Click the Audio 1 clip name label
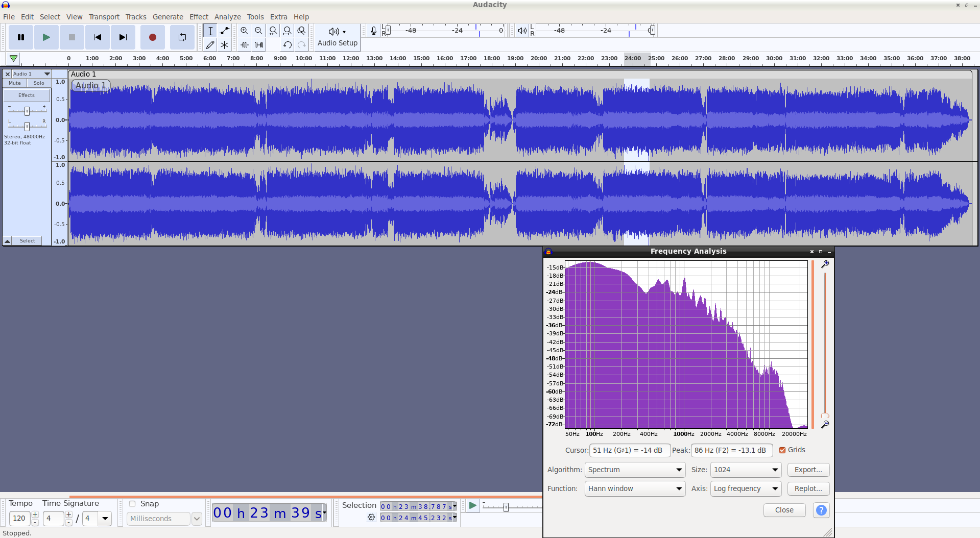The image size is (980, 538). [91, 86]
